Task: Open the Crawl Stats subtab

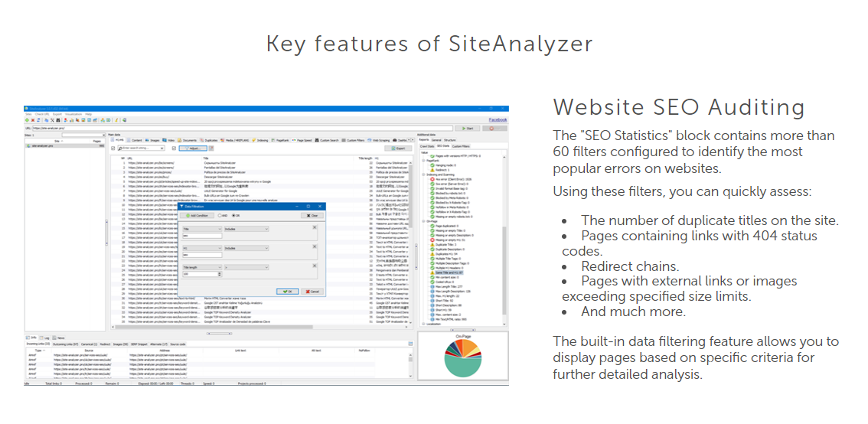Action: point(427,146)
